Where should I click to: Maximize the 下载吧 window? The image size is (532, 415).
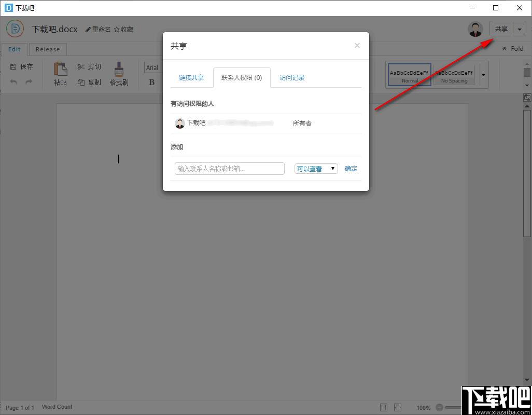[x=496, y=8]
